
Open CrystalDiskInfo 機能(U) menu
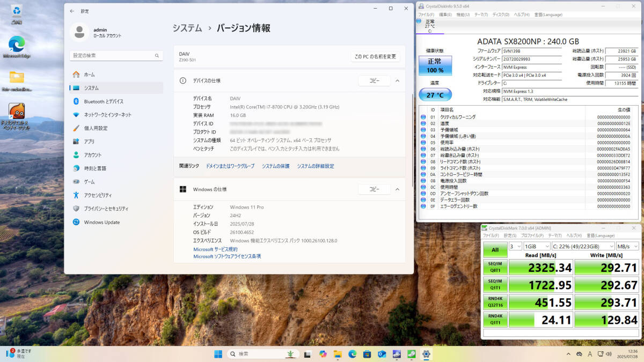coord(463,14)
